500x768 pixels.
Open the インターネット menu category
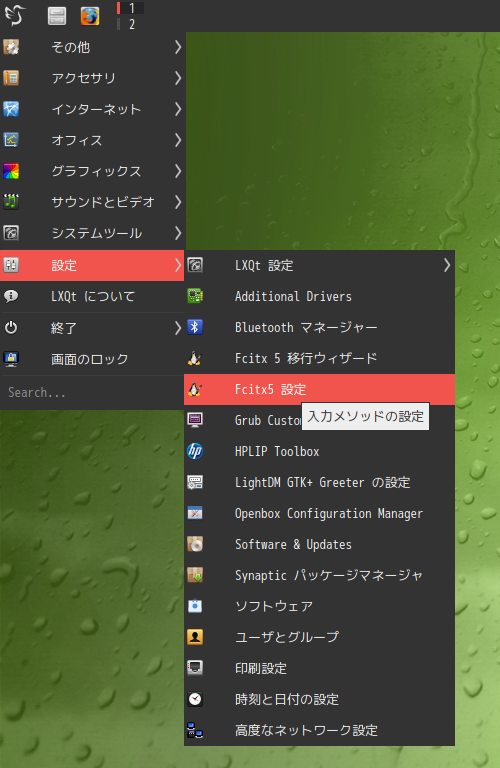pyautogui.click(x=92, y=109)
